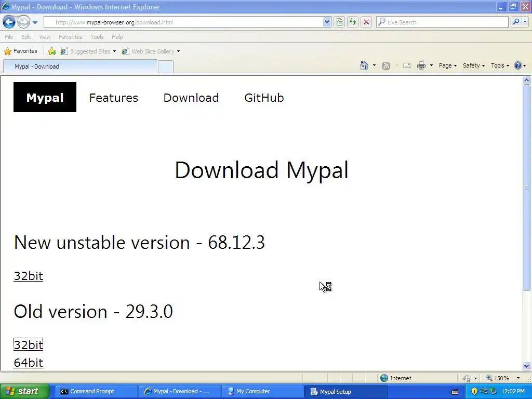This screenshot has height=399, width=532.
Task: Click Safely Remove Hardware tray icon
Action: [494, 392]
